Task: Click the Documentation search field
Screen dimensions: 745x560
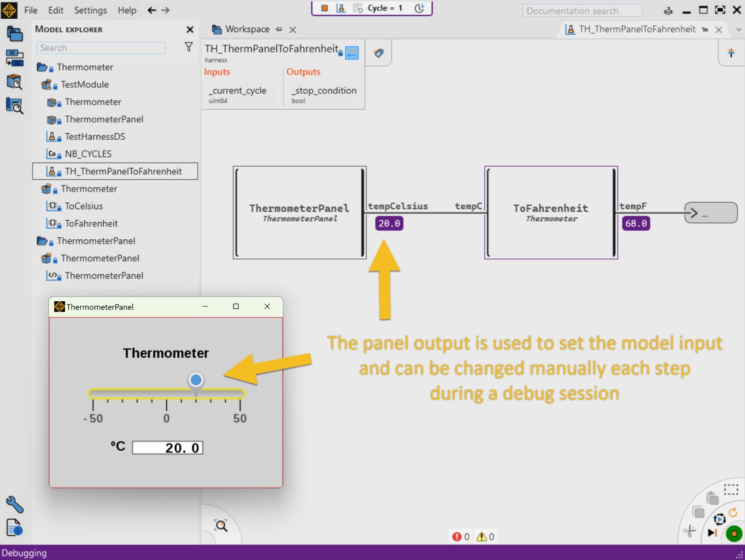Action: 582,11
